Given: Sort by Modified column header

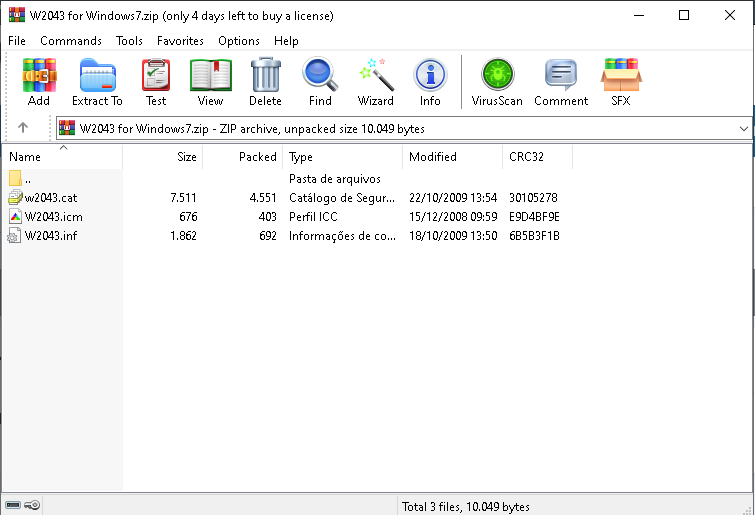Looking at the screenshot, I should click(453, 157).
